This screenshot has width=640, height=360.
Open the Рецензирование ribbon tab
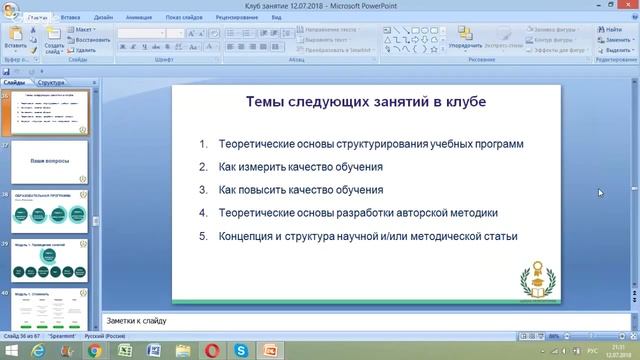point(237,18)
